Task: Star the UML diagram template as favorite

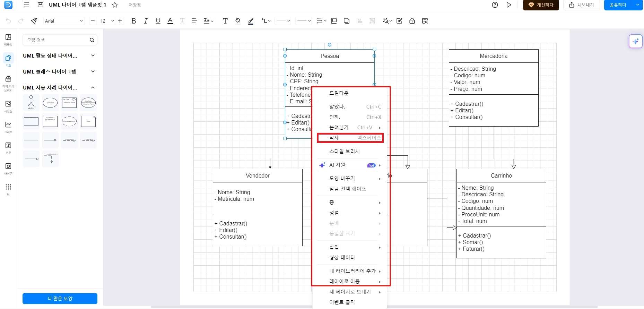Action: [x=115, y=5]
